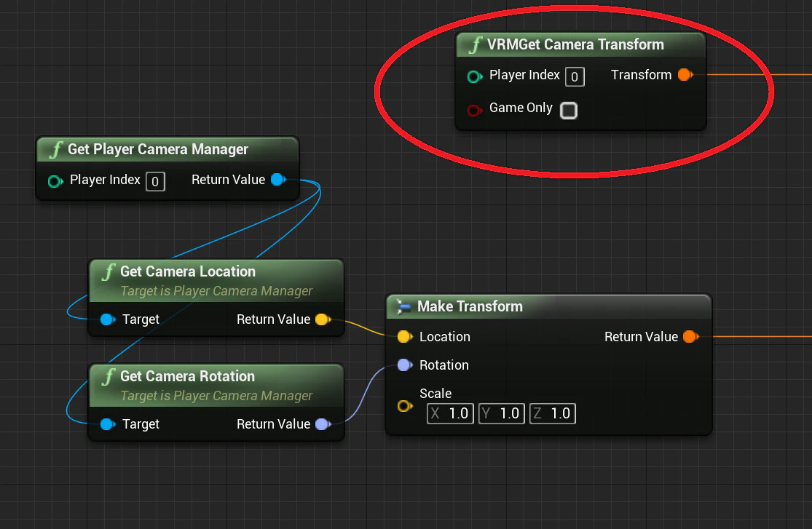
Task: Click Player Index field on Get Player Camera Manager
Action: click(x=155, y=181)
